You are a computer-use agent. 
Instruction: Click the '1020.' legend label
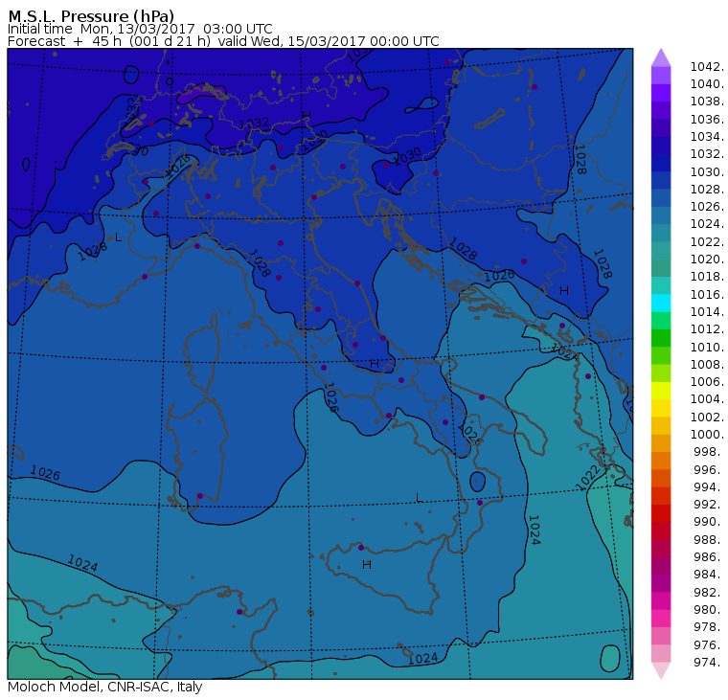(707, 260)
